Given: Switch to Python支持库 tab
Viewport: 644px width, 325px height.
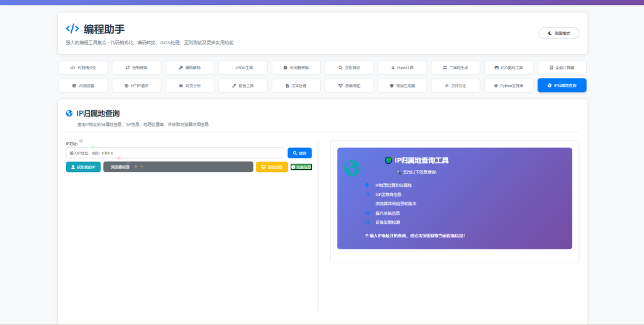Looking at the screenshot, I should tap(509, 85).
